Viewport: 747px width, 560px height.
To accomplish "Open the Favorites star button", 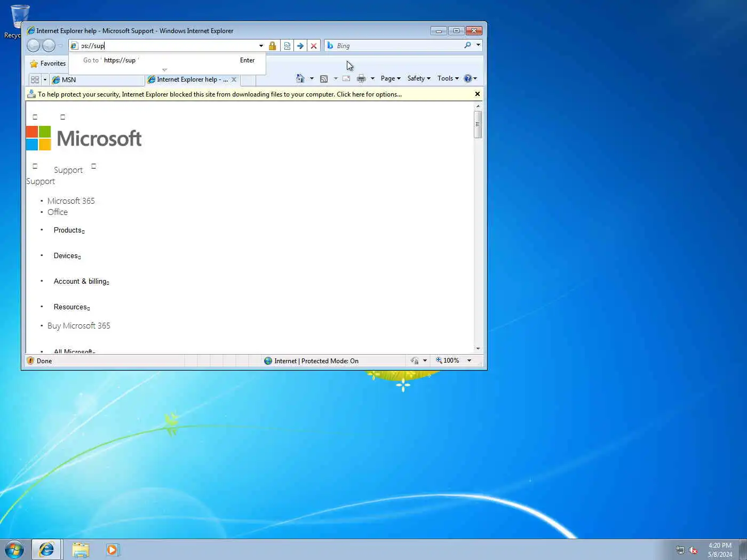I will pos(48,63).
